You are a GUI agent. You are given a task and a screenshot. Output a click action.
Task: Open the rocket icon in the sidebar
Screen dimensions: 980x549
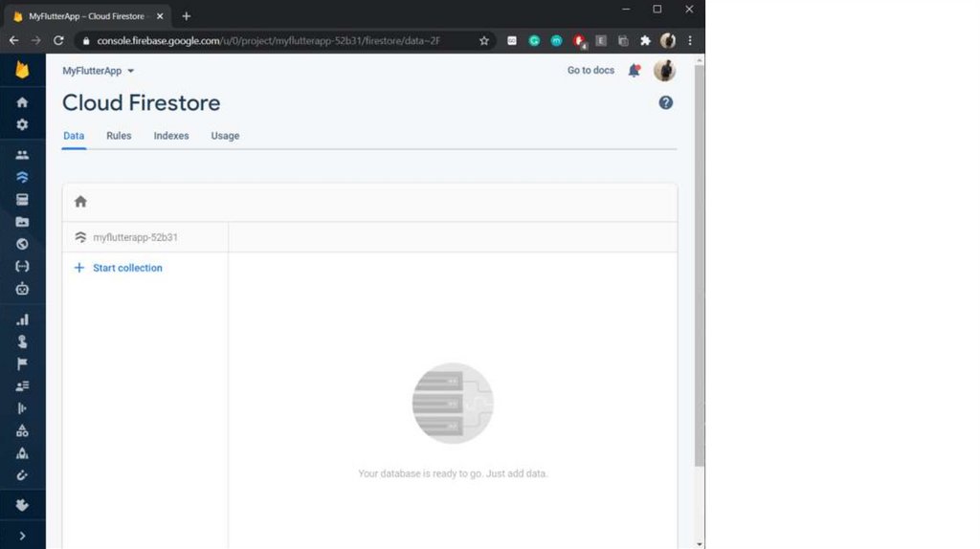[x=23, y=453]
